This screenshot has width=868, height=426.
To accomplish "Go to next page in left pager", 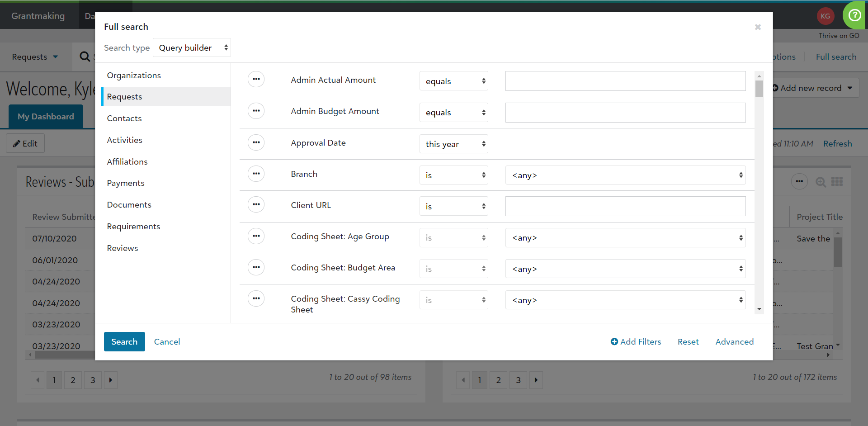I will click(111, 380).
